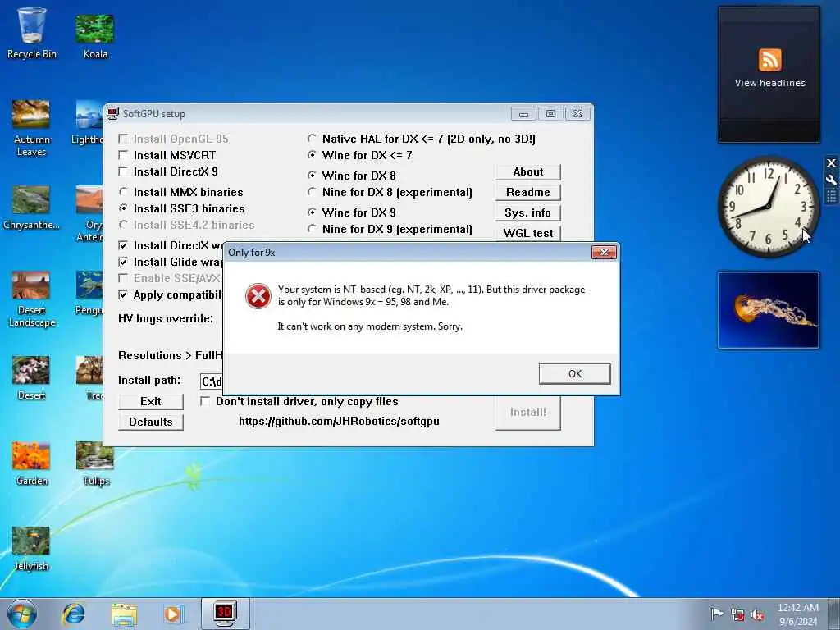This screenshot has width=840, height=630.
Task: Click the Install path input field
Action: click(x=212, y=381)
